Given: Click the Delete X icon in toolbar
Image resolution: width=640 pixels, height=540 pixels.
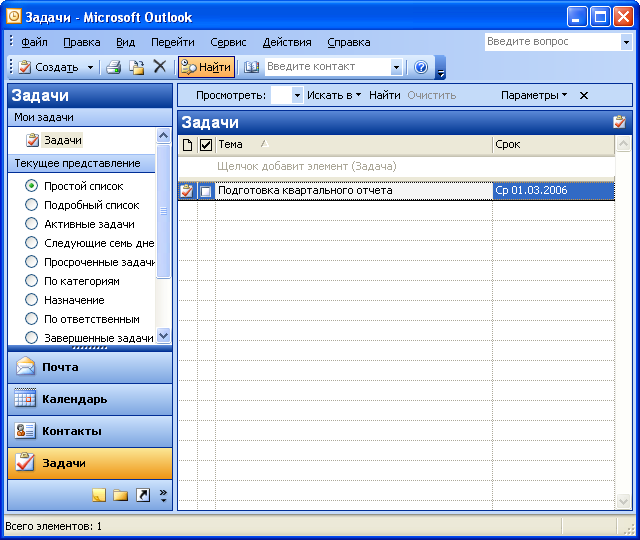Looking at the screenshot, I should 160,67.
